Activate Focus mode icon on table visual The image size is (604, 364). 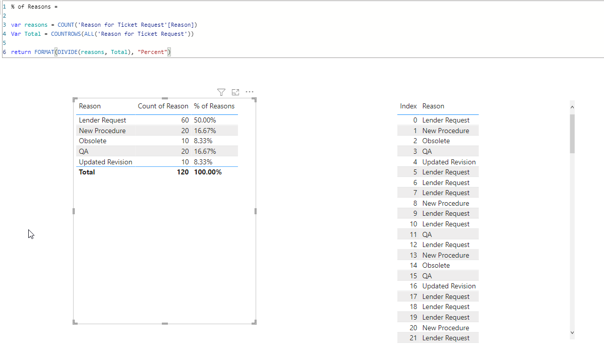pyautogui.click(x=235, y=92)
